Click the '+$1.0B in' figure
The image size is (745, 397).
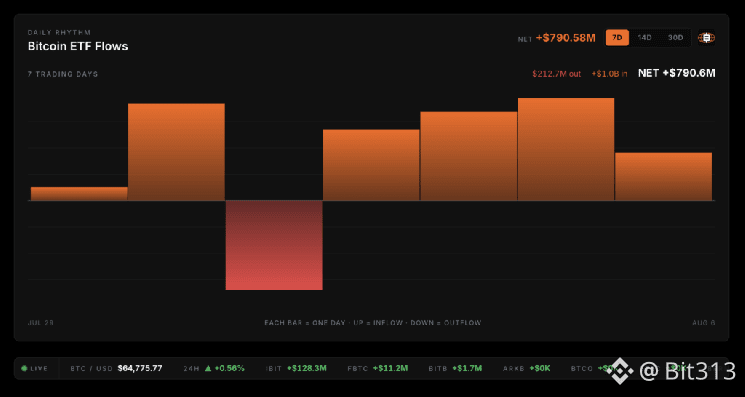point(610,74)
